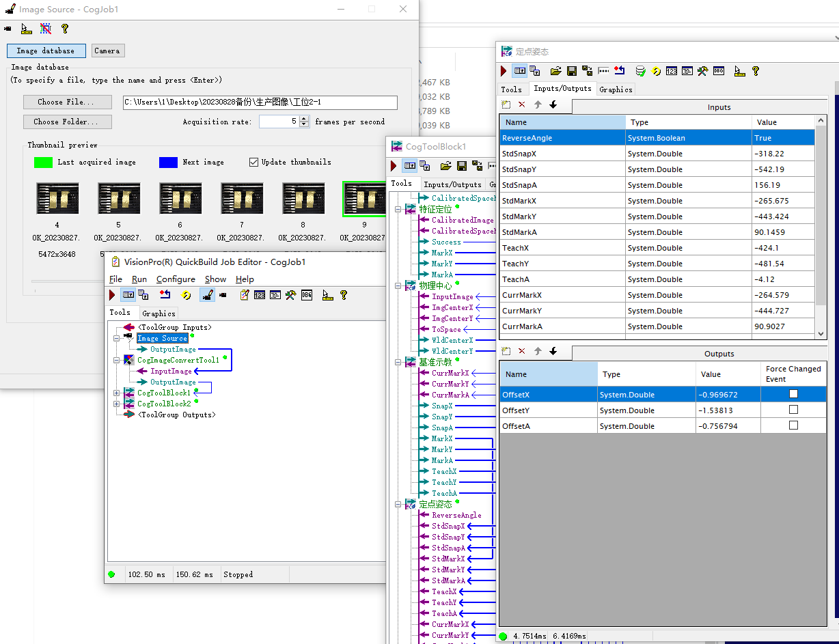Run the job in QuickBuild Job Editor
Image resolution: width=839 pixels, height=644 pixels.
[112, 295]
